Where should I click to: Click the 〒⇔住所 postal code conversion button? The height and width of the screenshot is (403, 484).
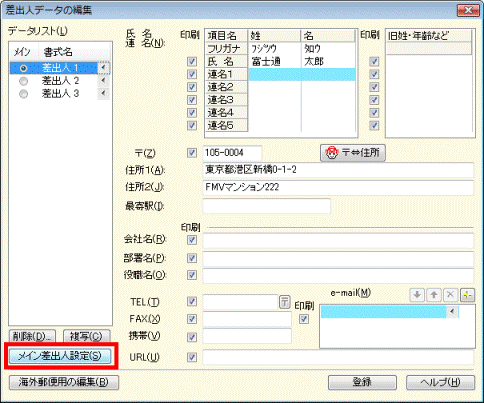353,153
